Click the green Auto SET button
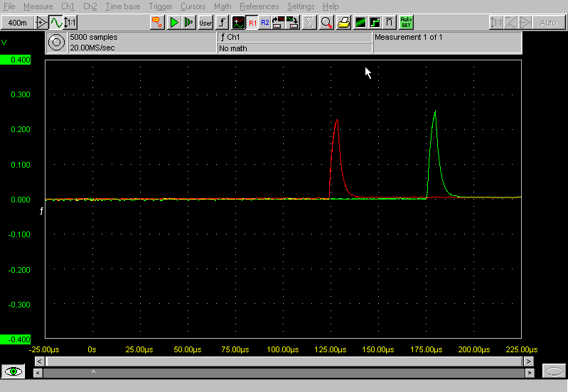This screenshot has height=392, width=568. [406, 23]
